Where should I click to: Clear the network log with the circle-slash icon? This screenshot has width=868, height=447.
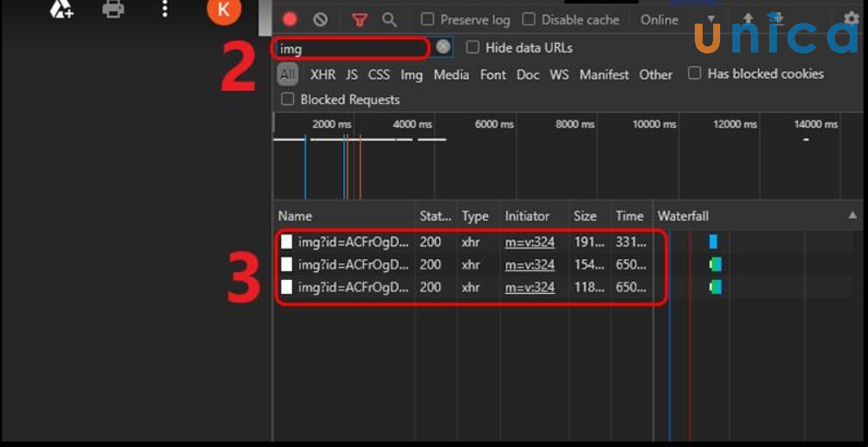(320, 20)
